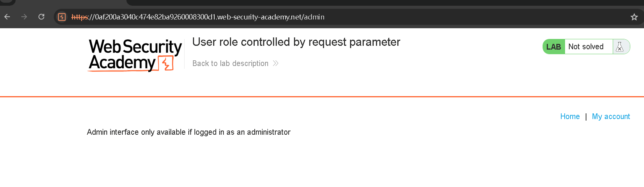This screenshot has height=187, width=644.
Task: Click the green LAB badge
Action: 554,47
